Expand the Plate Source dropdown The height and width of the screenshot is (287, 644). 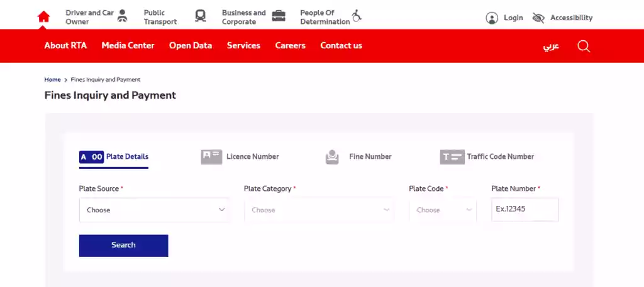tap(153, 210)
